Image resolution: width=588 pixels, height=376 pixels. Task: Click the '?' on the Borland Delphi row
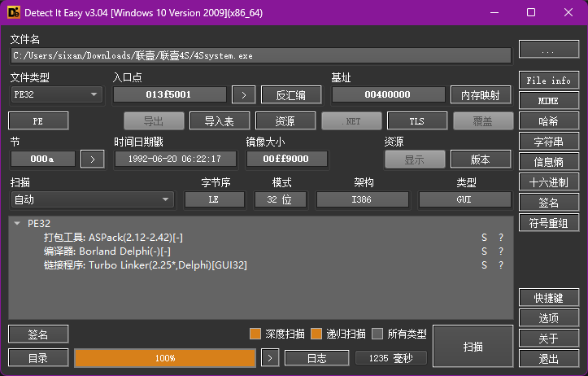point(501,251)
